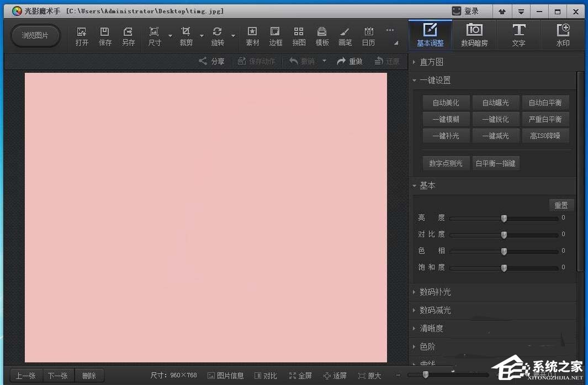Select the 裁剪 (Crop) tool

186,35
